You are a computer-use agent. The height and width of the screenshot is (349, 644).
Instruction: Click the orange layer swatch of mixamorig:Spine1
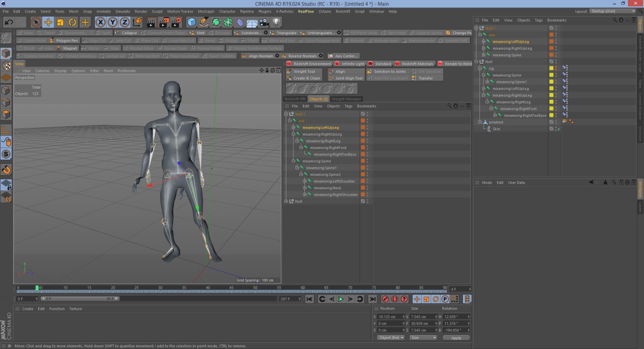point(363,168)
